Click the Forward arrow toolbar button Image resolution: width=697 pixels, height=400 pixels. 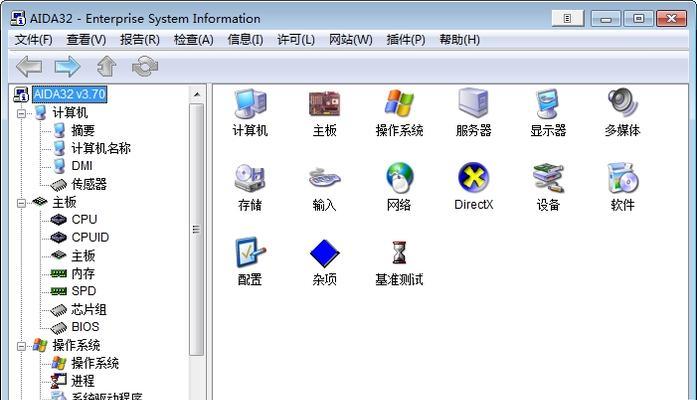[x=68, y=67]
